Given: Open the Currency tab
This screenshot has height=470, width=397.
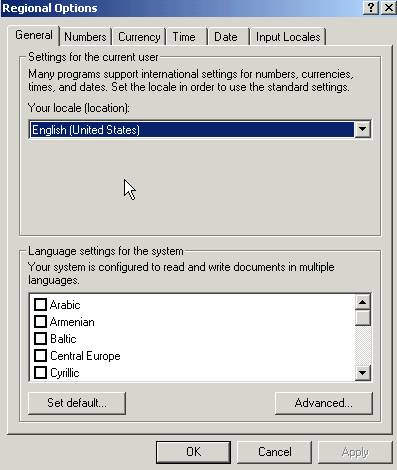Looking at the screenshot, I should point(139,37).
